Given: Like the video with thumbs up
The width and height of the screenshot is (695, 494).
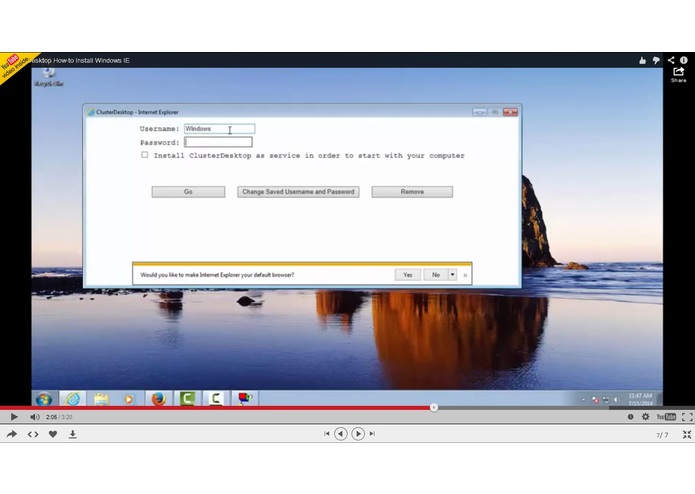Looking at the screenshot, I should click(x=642, y=60).
